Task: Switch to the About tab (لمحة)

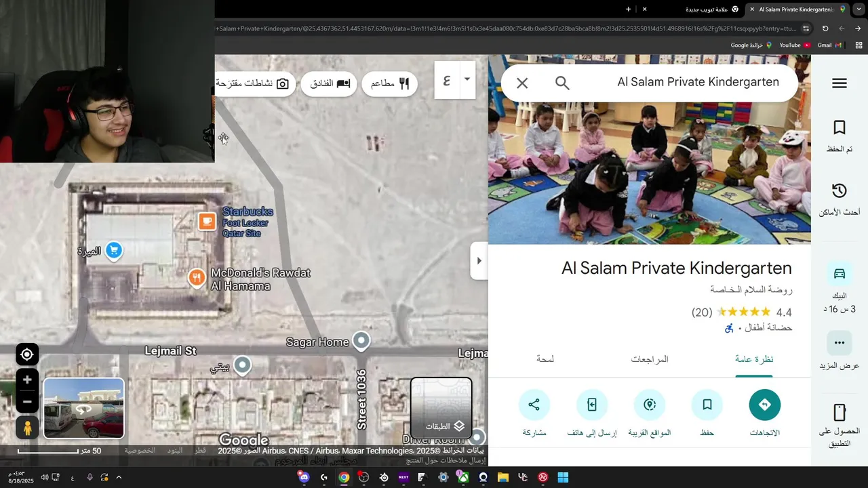Action: point(545,359)
